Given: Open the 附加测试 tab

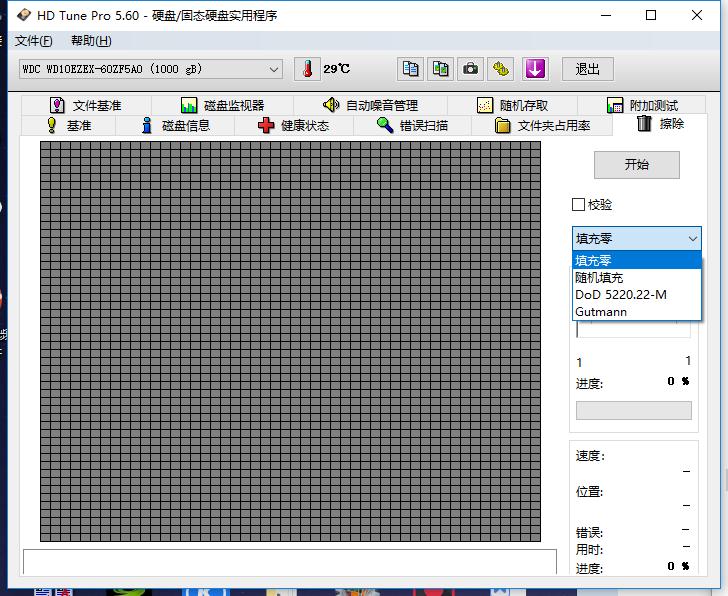Looking at the screenshot, I should pyautogui.click(x=642, y=105).
